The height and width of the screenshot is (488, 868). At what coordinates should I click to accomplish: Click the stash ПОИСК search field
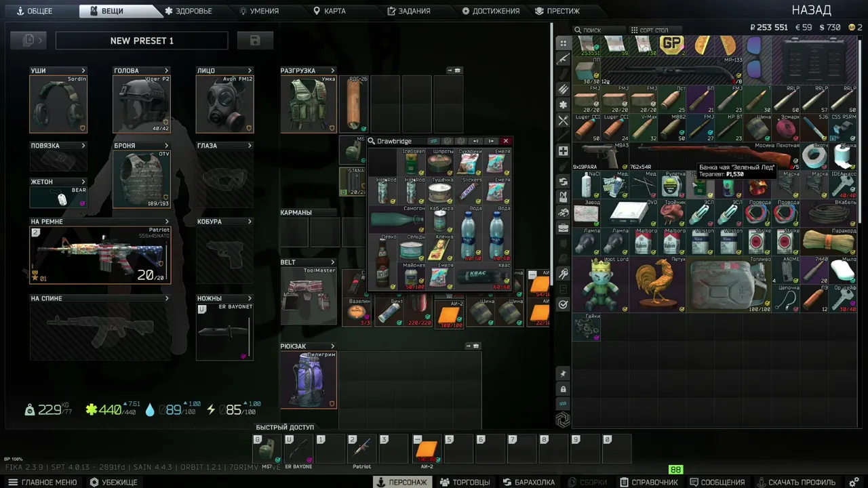pyautogui.click(x=599, y=30)
